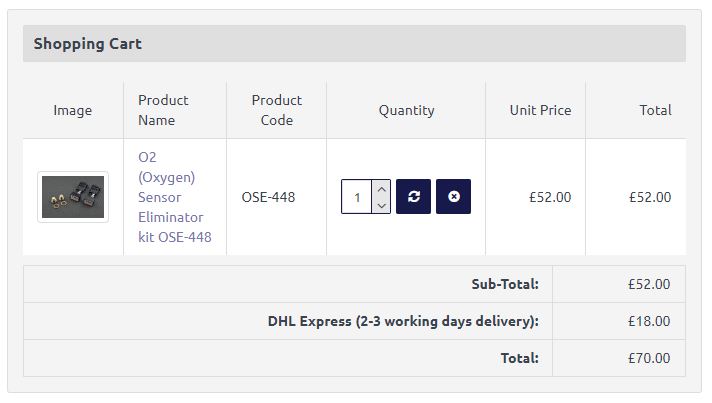Increase quantity with the up stepper arrow

click(381, 189)
